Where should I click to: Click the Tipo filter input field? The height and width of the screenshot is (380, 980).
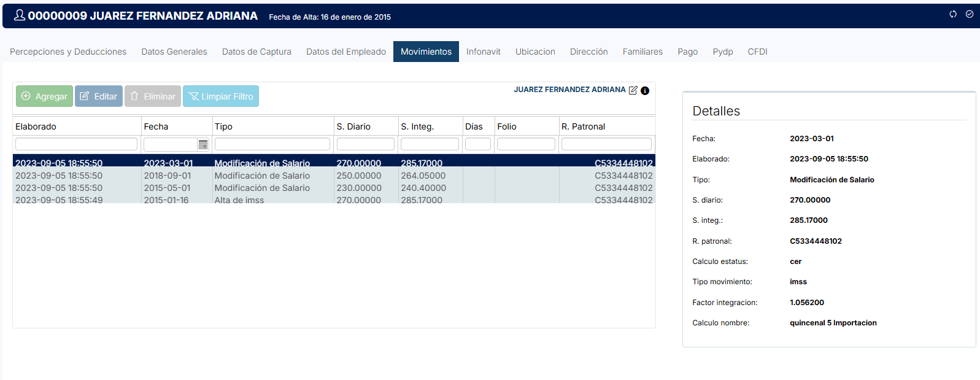[x=272, y=144]
